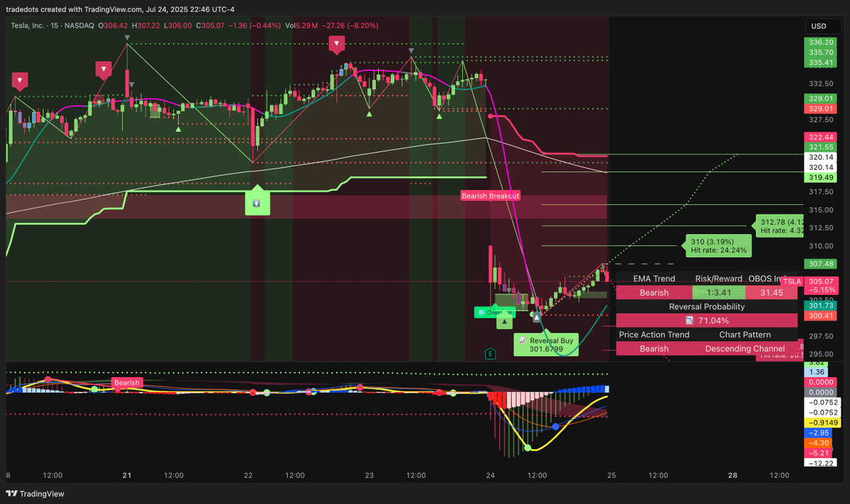The image size is (850, 504).
Task: Click the Risk/Reward 1:3.41 cell
Action: 719,293
